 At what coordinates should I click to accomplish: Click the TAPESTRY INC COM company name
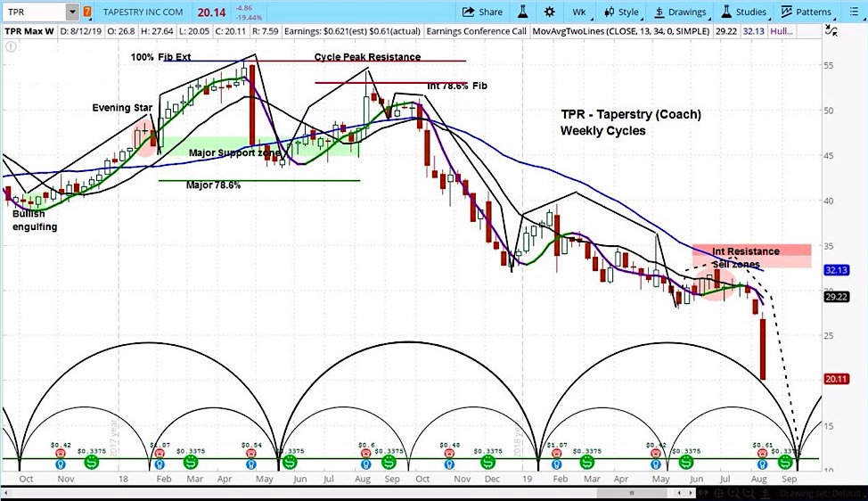tap(143, 12)
